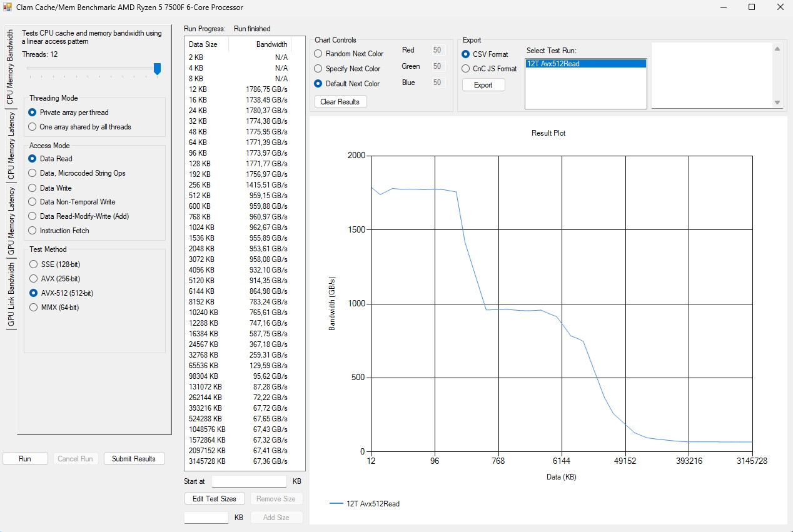Switch to GPU Memory Latency tab

click(x=10, y=221)
